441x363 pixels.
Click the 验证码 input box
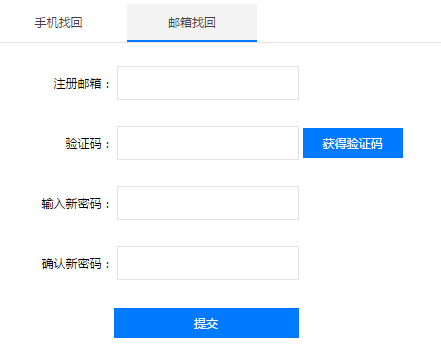tap(208, 143)
